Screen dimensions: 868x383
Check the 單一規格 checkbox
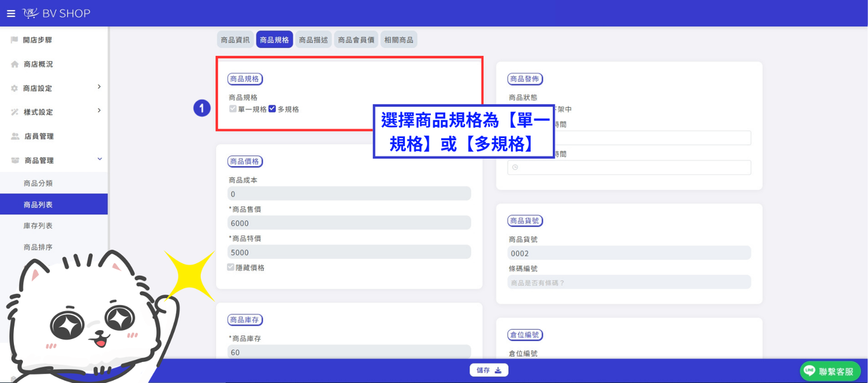click(x=233, y=109)
